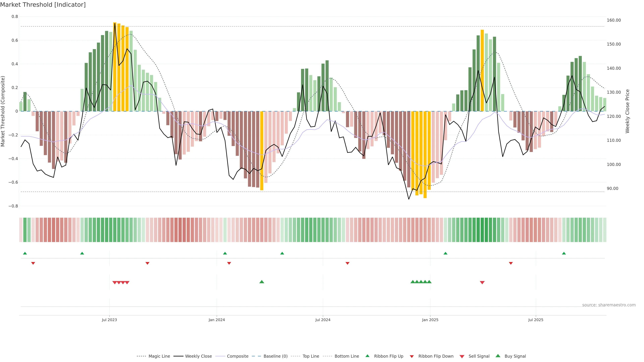Click the Jan 2025 x-axis label
This screenshot has height=362, width=644.
point(430,320)
